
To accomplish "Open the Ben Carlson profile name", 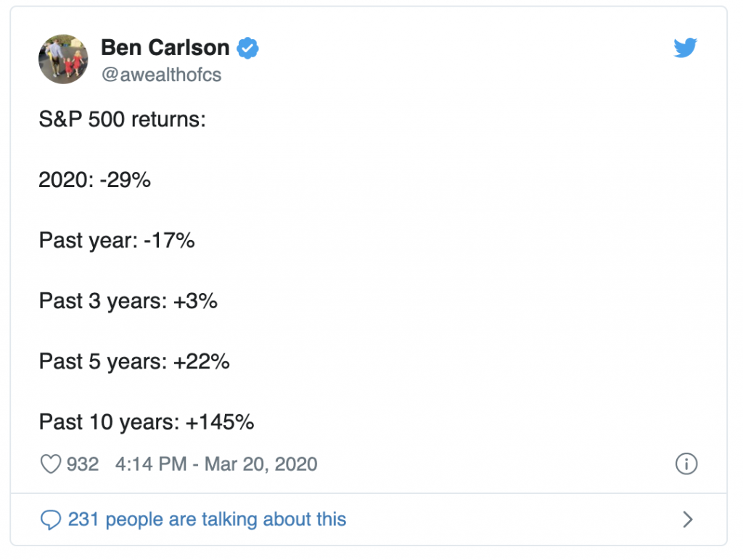I will pyautogui.click(x=165, y=48).
